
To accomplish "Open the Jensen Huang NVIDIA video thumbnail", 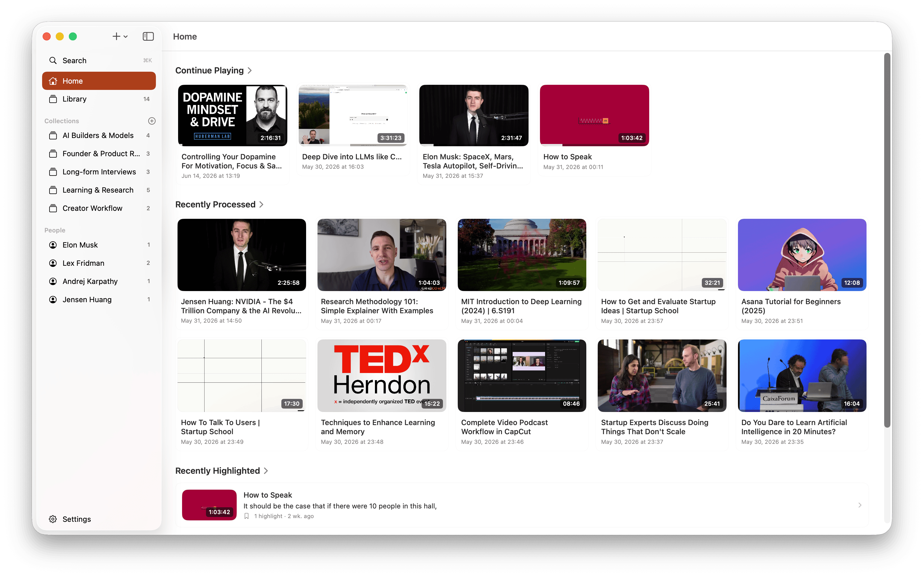I will pyautogui.click(x=242, y=255).
